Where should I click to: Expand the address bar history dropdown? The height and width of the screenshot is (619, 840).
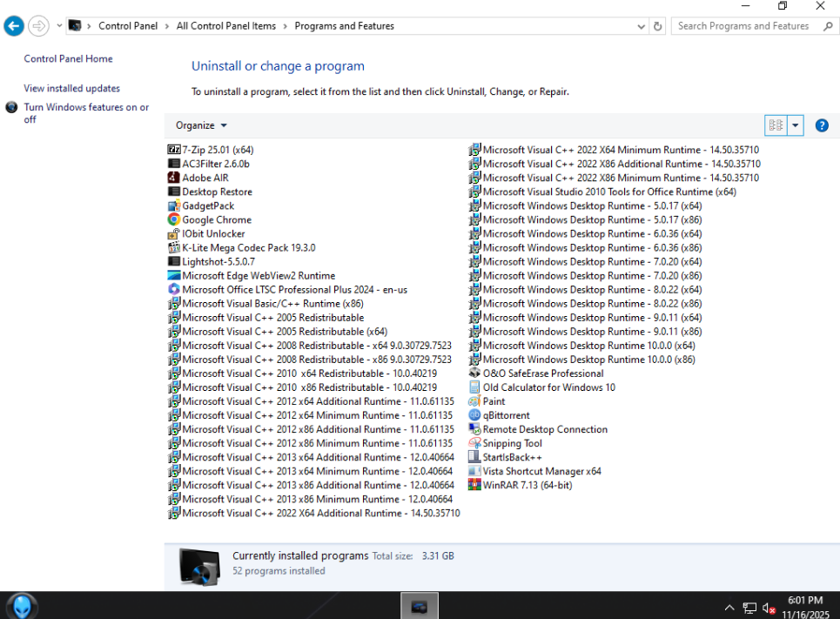[x=641, y=26]
